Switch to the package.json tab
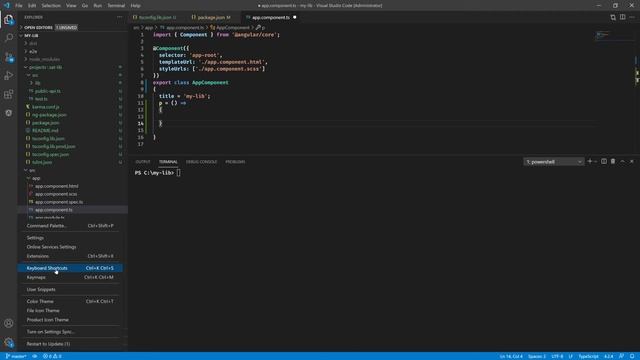Image resolution: width=640 pixels, height=360 pixels. click(213, 17)
